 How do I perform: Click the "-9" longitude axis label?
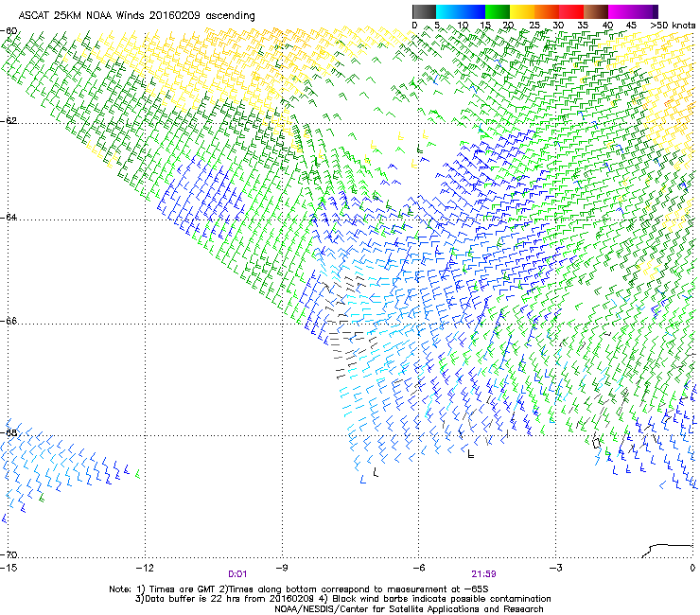pos(281,568)
